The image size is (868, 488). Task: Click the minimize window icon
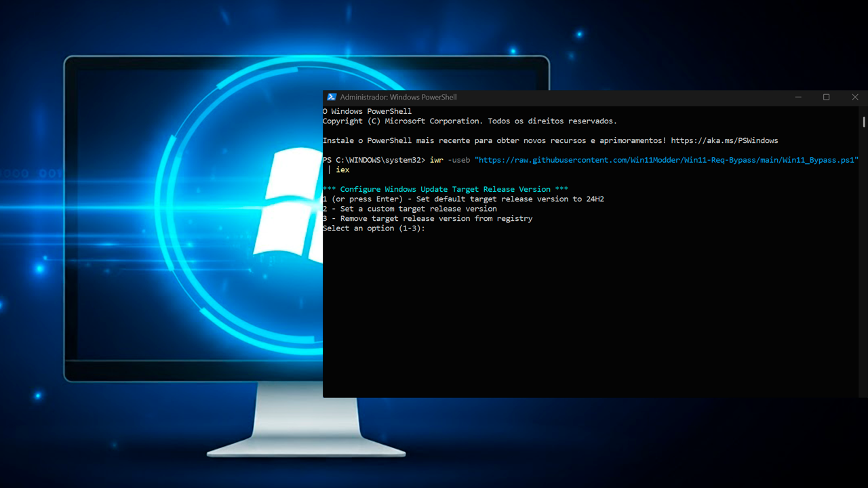pos(798,97)
